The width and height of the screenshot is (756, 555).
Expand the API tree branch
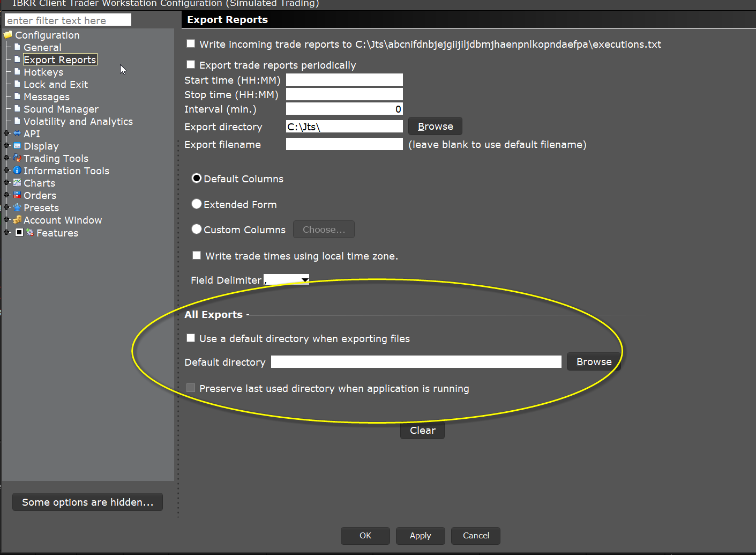pos(8,134)
